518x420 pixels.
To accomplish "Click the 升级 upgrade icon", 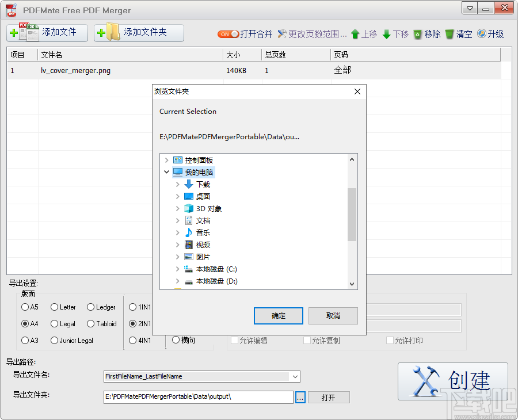I will 481,34.
